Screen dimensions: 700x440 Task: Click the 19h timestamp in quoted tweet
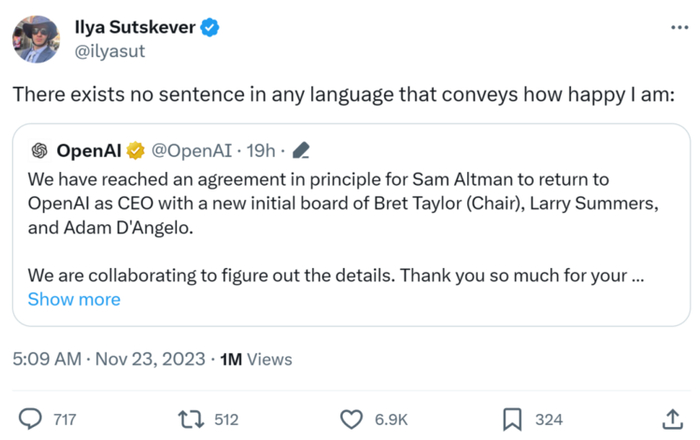coord(260,151)
